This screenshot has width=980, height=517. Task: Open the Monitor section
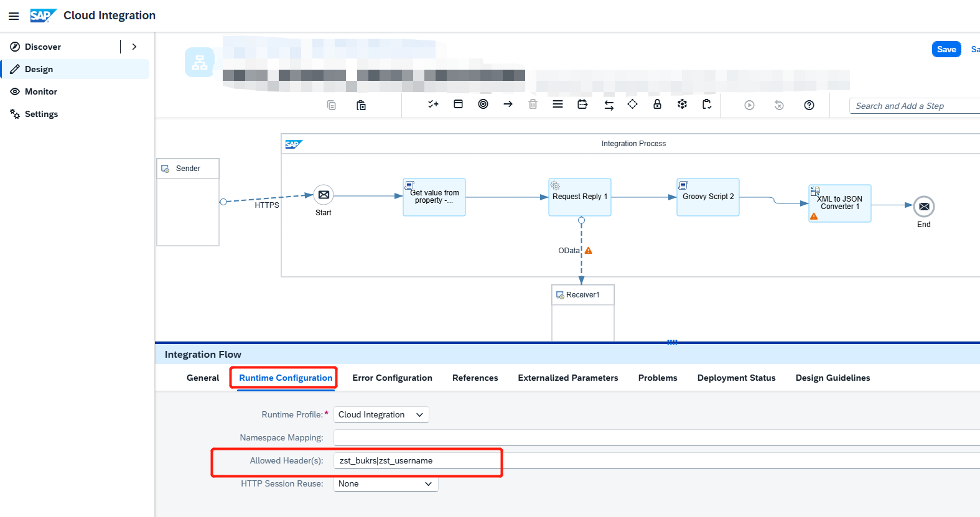[41, 91]
